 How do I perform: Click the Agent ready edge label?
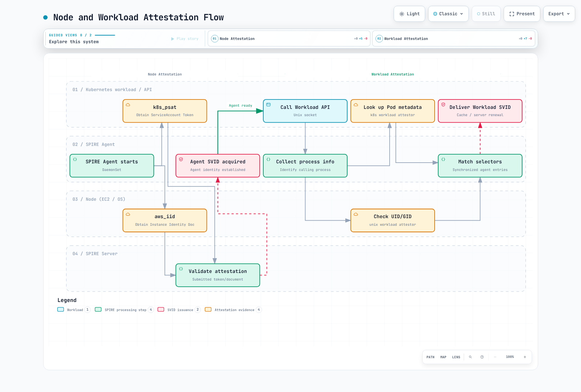point(240,106)
